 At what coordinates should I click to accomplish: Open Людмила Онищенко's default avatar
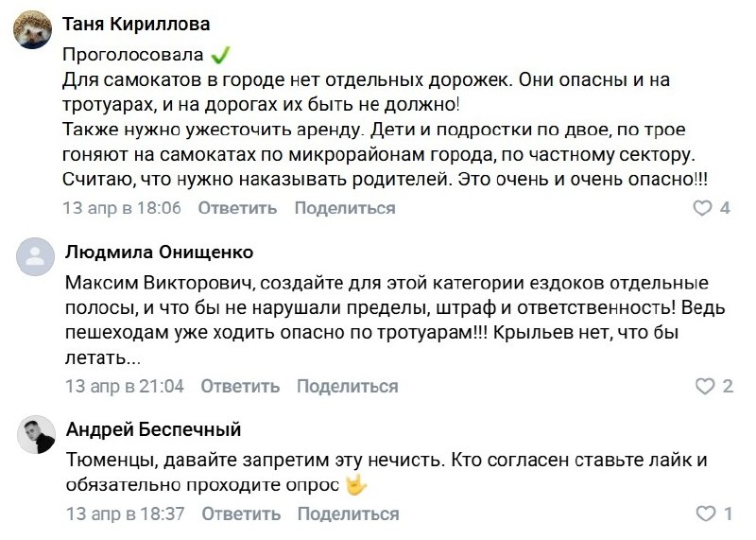[x=34, y=255]
